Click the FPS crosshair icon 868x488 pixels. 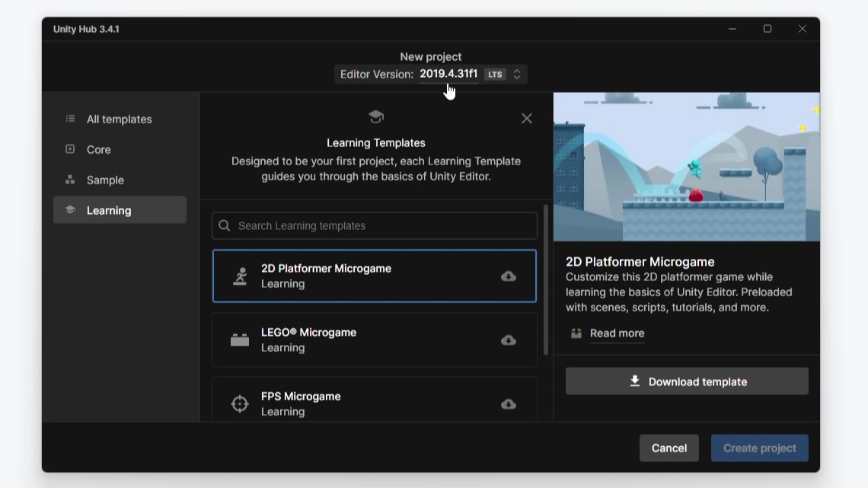(x=240, y=404)
